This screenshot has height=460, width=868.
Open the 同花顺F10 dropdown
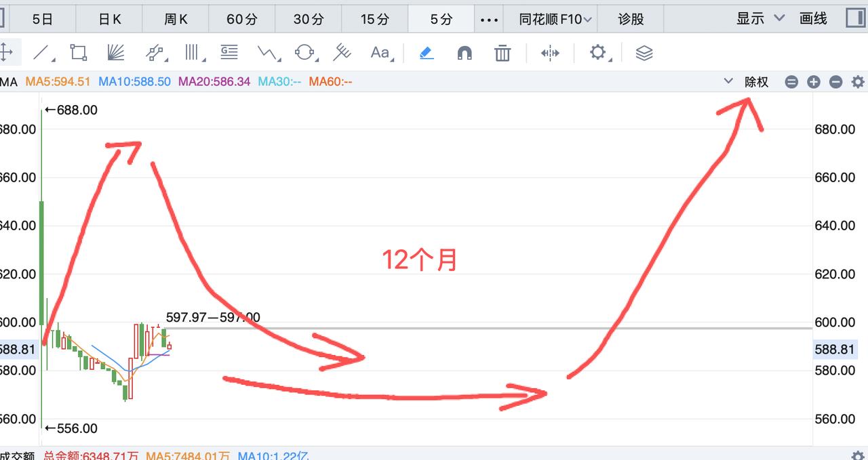click(549, 20)
